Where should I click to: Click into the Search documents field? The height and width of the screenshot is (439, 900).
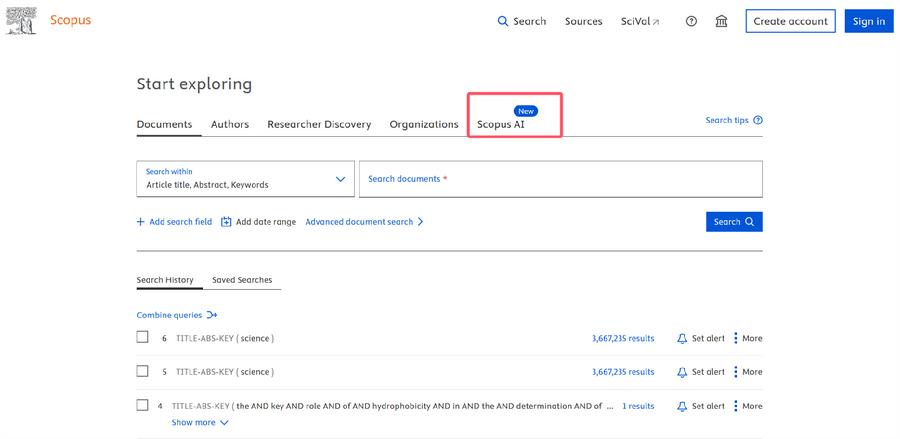click(x=560, y=179)
